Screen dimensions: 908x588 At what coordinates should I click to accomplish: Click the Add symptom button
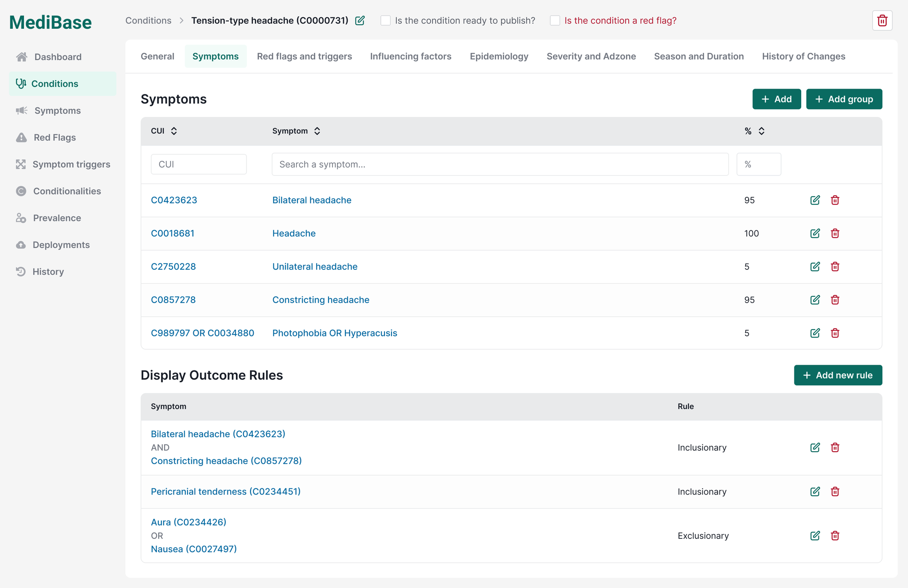[x=776, y=99]
